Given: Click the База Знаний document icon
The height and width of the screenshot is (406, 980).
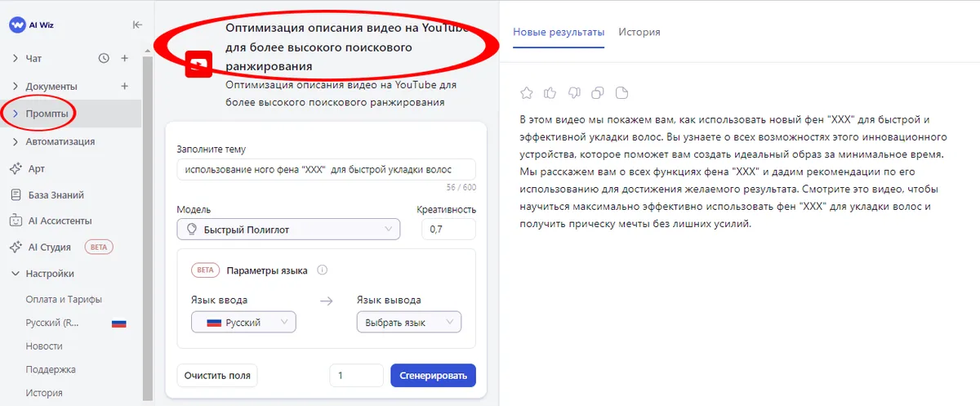Looking at the screenshot, I should click(15, 195).
